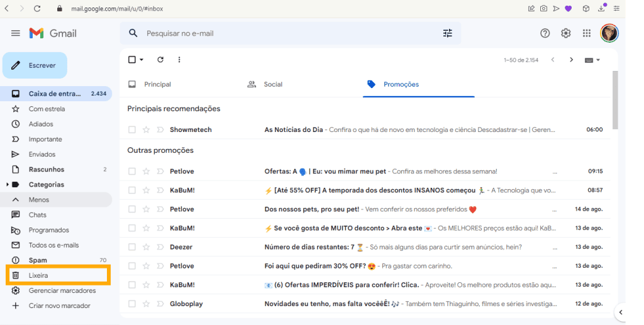Show the side panel arrow
The height and width of the screenshot is (325, 644).
click(x=621, y=312)
